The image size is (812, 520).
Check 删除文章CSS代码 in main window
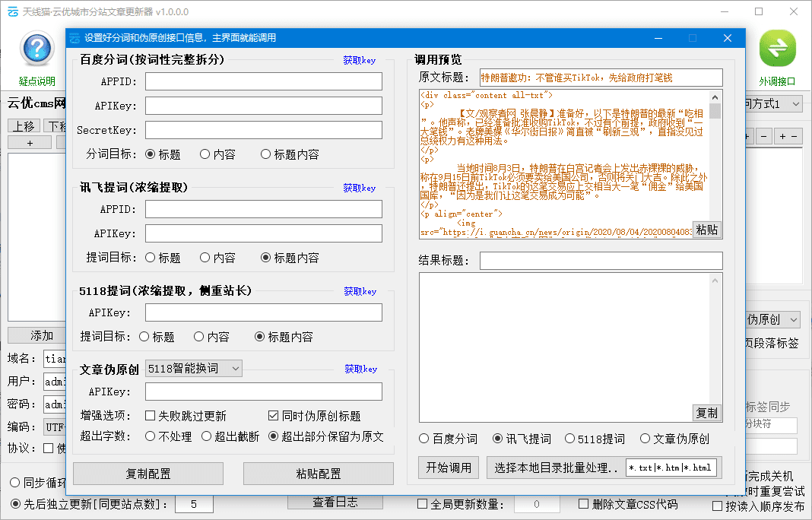click(584, 504)
